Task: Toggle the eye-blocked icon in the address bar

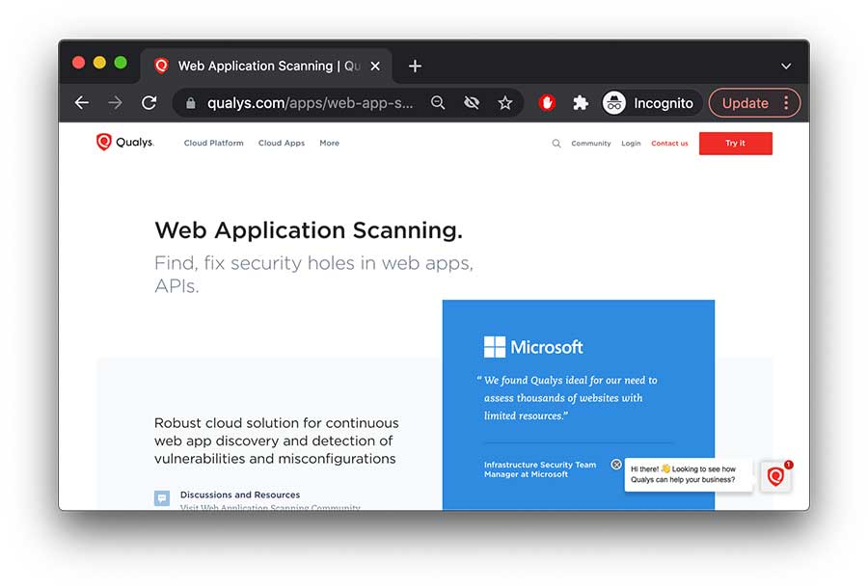Action: pyautogui.click(x=472, y=102)
